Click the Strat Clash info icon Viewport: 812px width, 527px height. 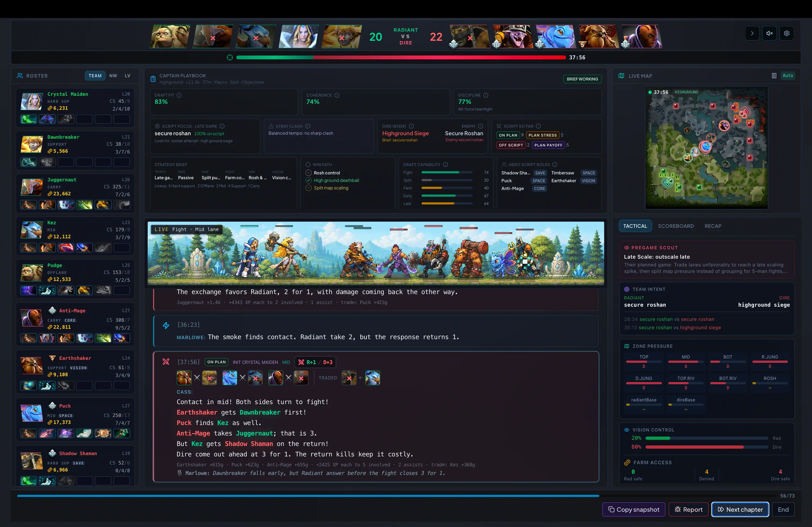coord(308,126)
